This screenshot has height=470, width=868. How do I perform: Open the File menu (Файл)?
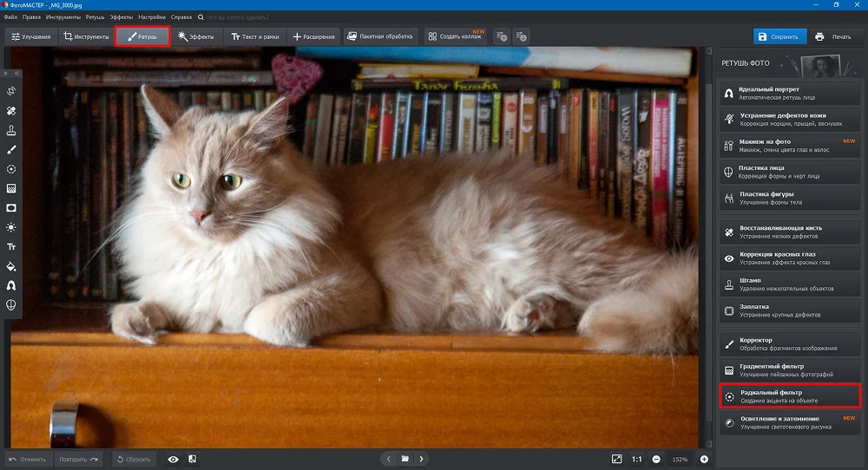pyautogui.click(x=10, y=17)
